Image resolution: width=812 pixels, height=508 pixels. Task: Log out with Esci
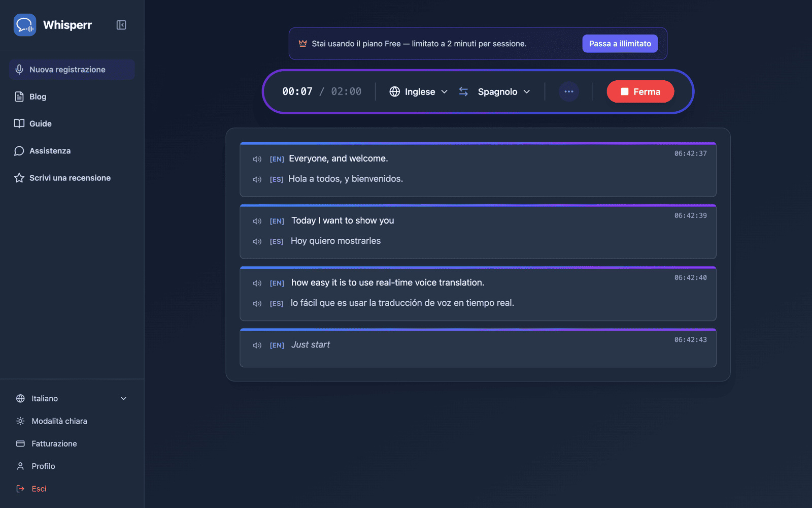tap(72, 489)
